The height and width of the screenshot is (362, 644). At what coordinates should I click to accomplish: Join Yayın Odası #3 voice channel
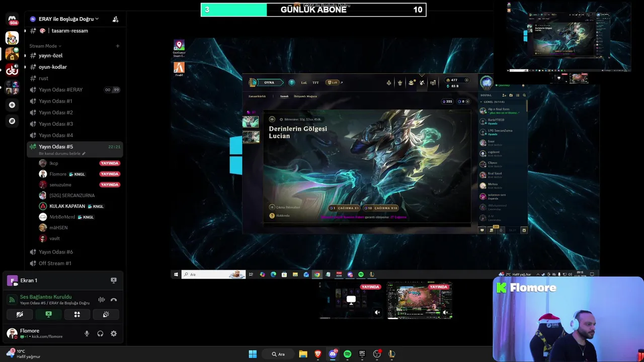click(74, 124)
